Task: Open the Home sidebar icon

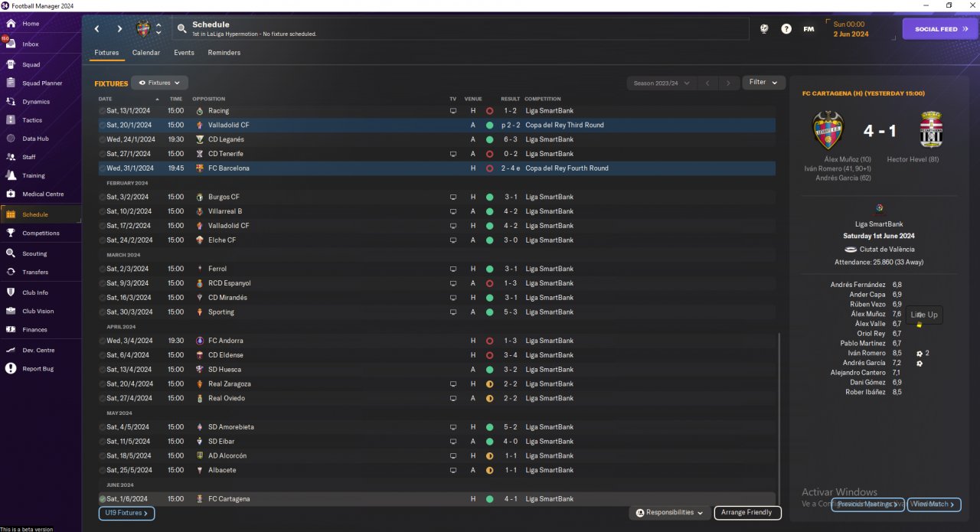Action: point(11,24)
